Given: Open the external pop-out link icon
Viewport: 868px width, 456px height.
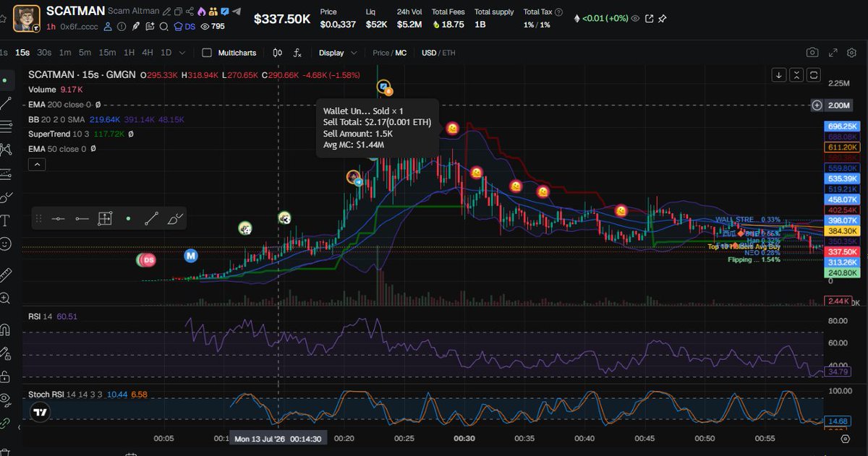Looking at the screenshot, I should pyautogui.click(x=649, y=18).
